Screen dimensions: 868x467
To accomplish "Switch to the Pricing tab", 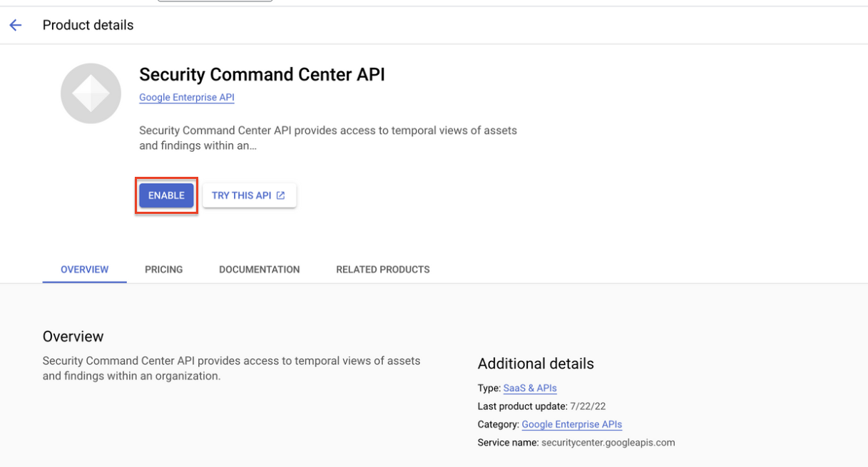I will [164, 270].
